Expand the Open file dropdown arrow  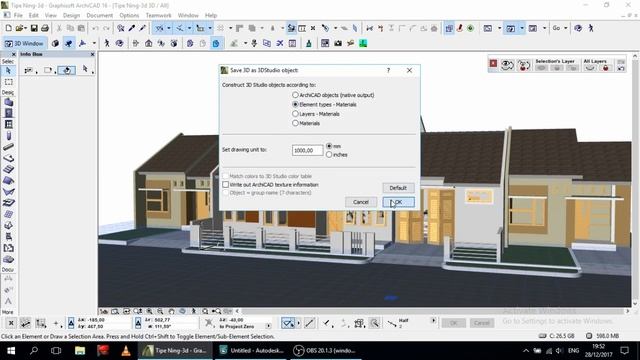(x=25, y=29)
